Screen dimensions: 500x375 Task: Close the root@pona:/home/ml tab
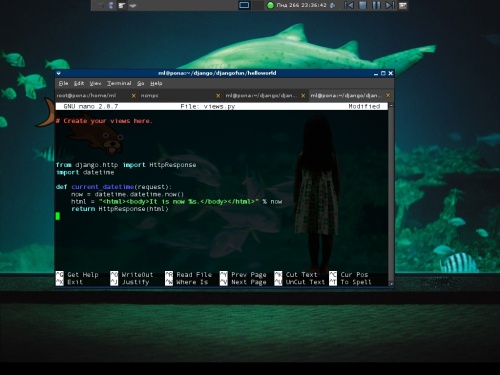134,96
